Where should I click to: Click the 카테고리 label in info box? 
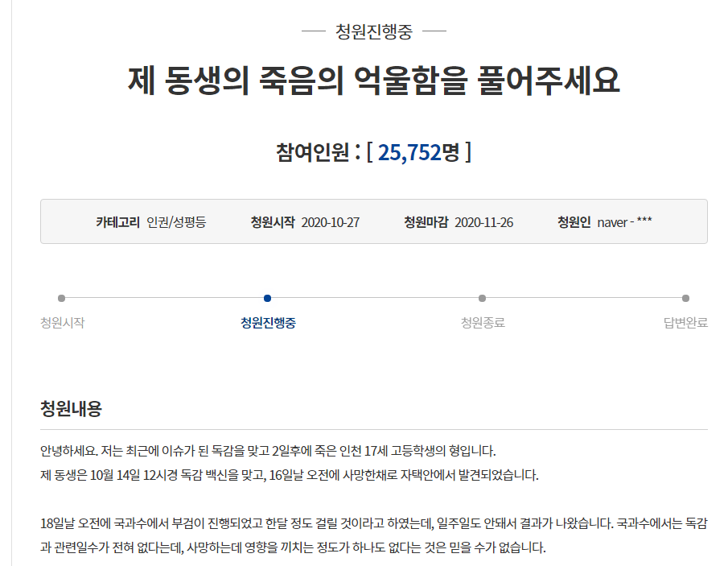pyautogui.click(x=117, y=222)
